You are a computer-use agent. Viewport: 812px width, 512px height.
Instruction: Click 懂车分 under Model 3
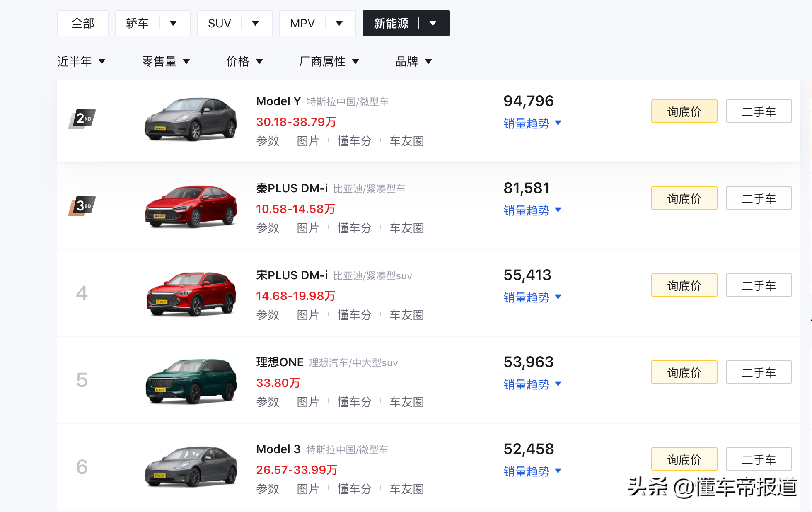pos(354,489)
